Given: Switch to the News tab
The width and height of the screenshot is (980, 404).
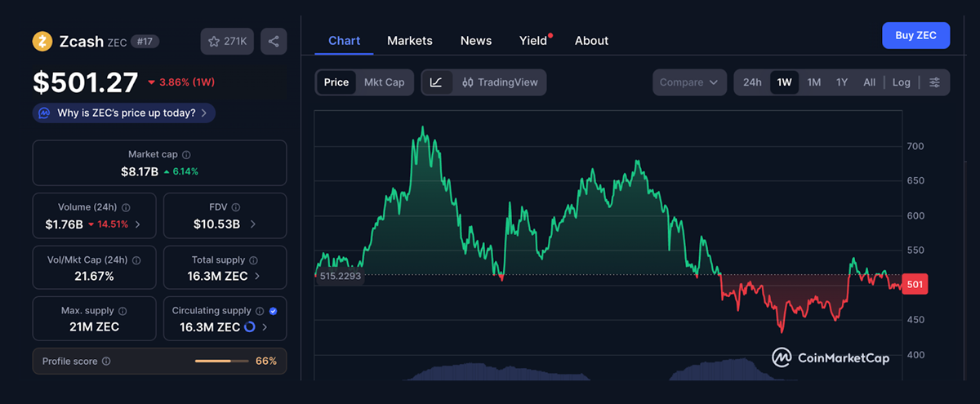Looking at the screenshot, I should click(476, 40).
